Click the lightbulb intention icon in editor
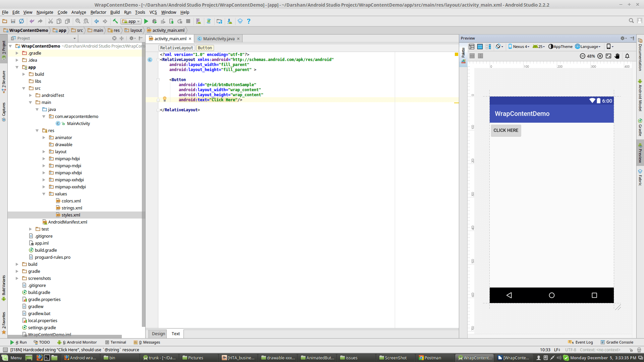Screen dimensions: 644x362 coord(165,99)
